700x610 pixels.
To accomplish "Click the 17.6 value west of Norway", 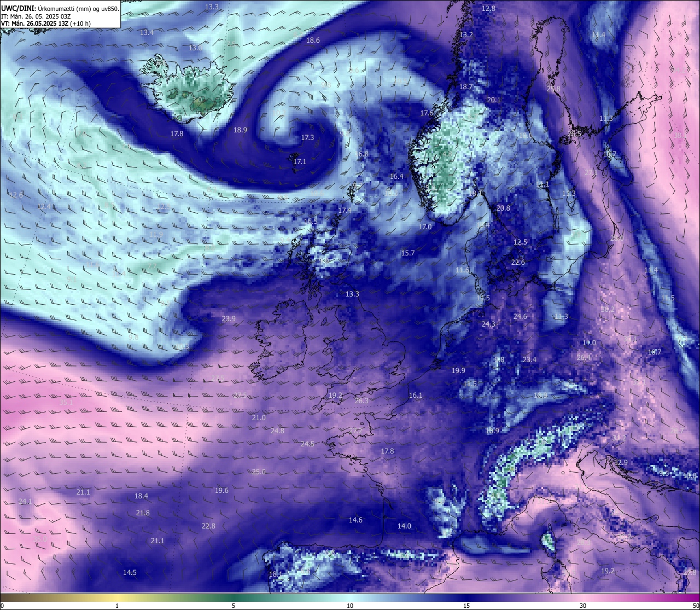I will tap(427, 113).
